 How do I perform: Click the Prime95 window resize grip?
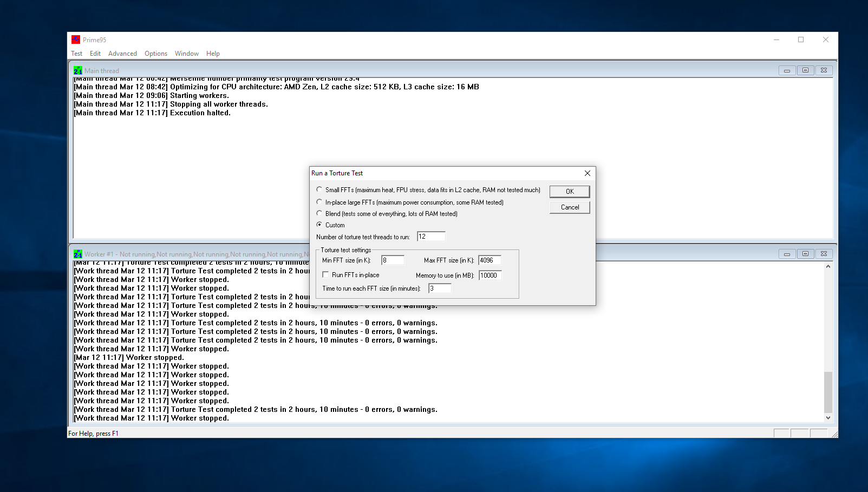click(834, 434)
